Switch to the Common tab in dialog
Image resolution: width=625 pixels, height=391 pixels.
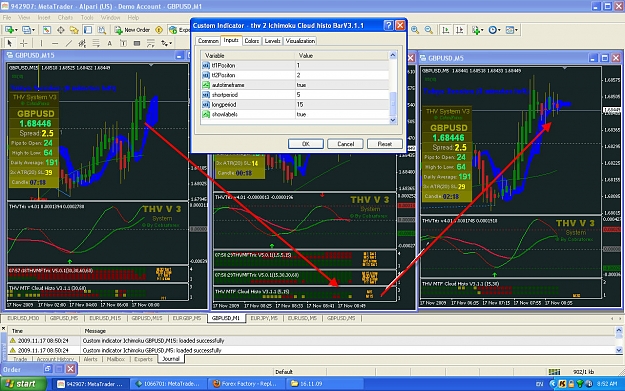208,41
